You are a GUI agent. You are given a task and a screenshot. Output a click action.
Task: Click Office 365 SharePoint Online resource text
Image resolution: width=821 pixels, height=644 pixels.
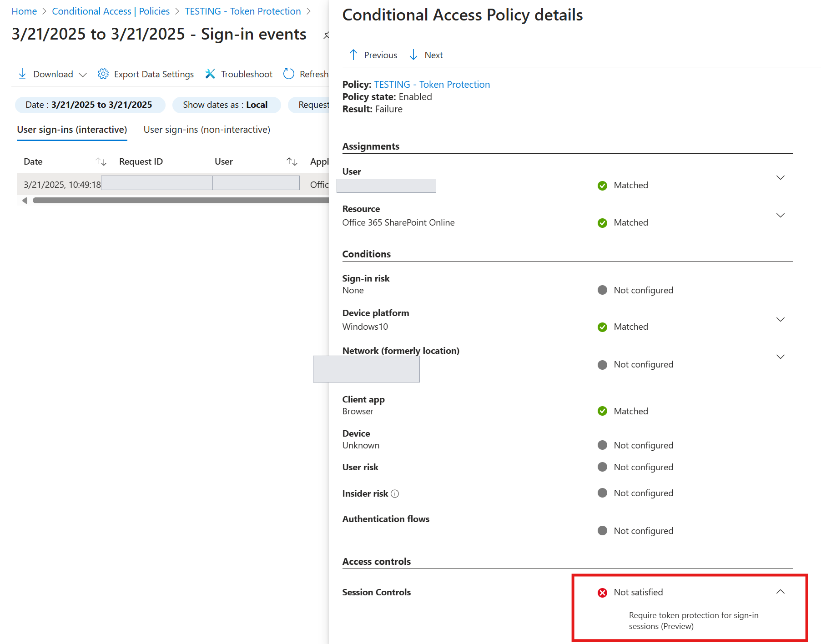[x=398, y=222]
